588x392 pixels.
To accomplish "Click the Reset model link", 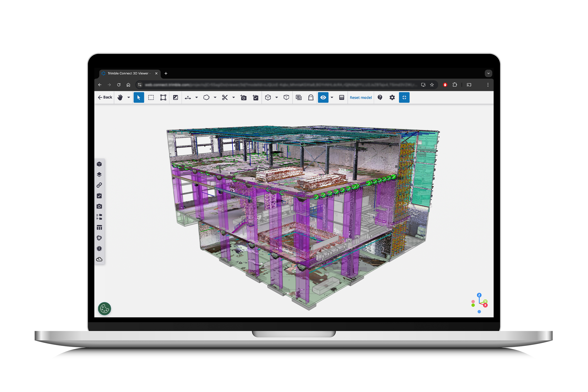I will (361, 98).
